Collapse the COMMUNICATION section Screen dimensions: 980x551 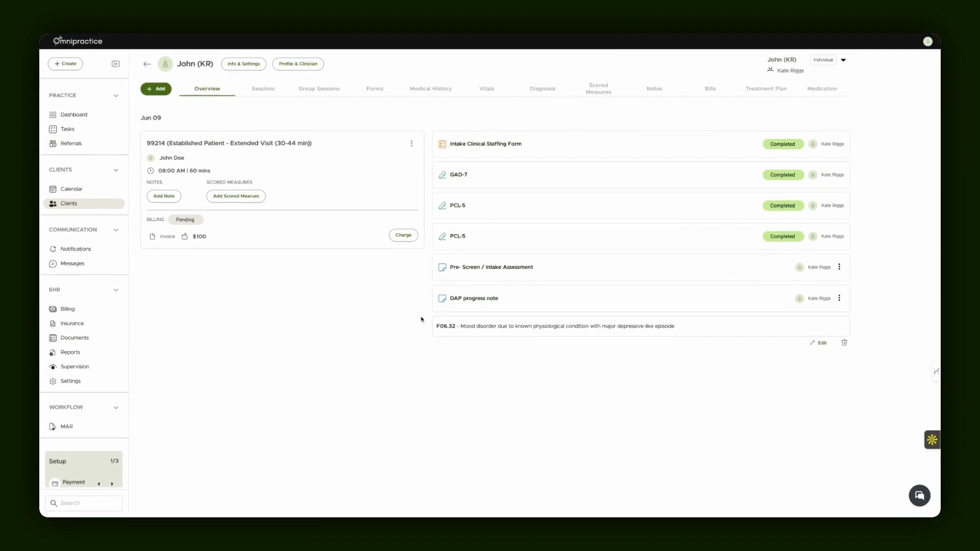click(x=116, y=230)
